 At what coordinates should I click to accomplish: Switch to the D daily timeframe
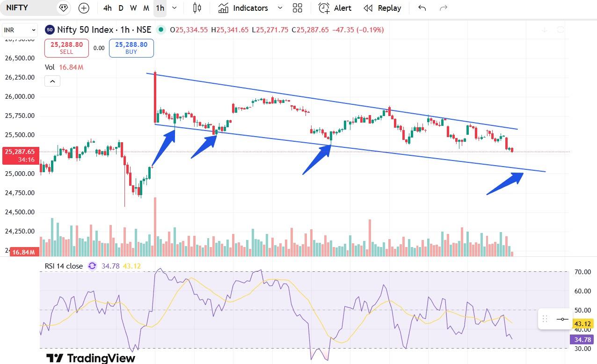click(x=121, y=8)
